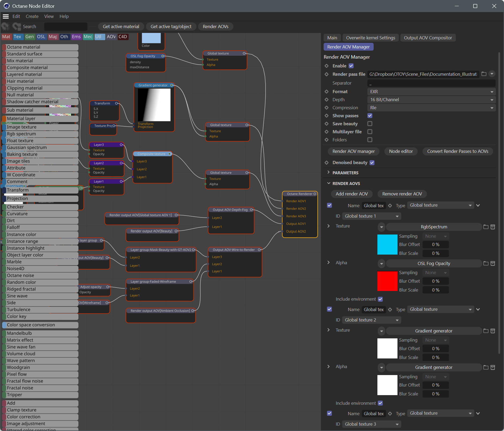Screen dimensions: 504x431
Task: Open the Format dropdown showing EXR
Action: click(x=431, y=92)
